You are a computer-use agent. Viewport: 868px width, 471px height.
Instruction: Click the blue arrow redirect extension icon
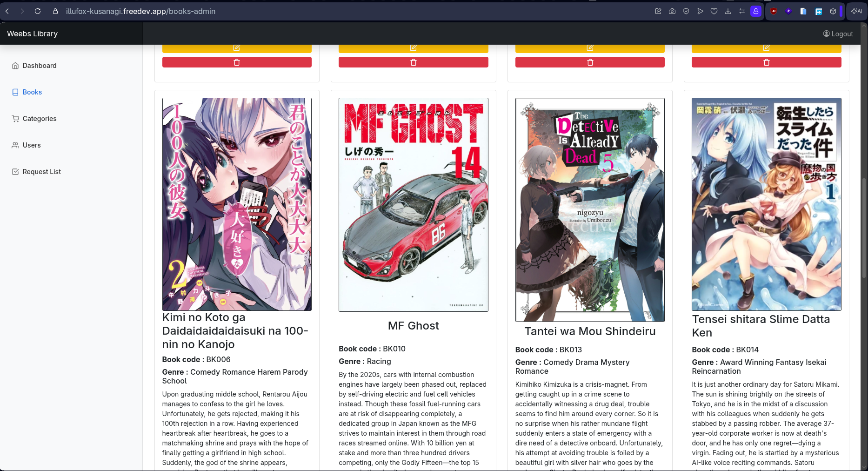[x=819, y=11]
